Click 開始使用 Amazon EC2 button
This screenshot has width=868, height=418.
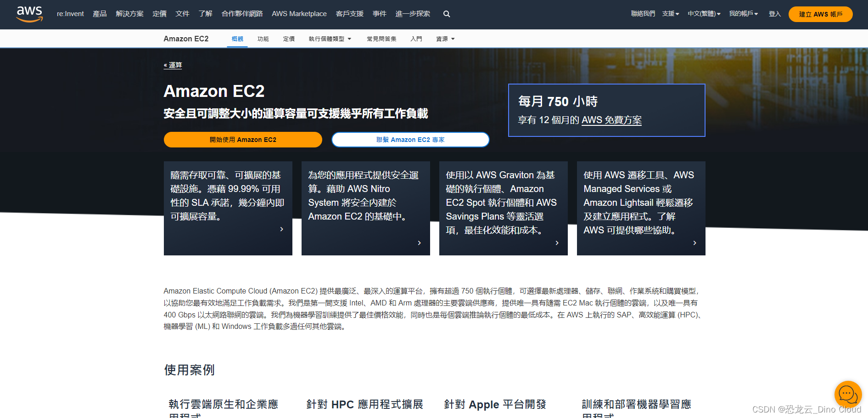click(243, 140)
